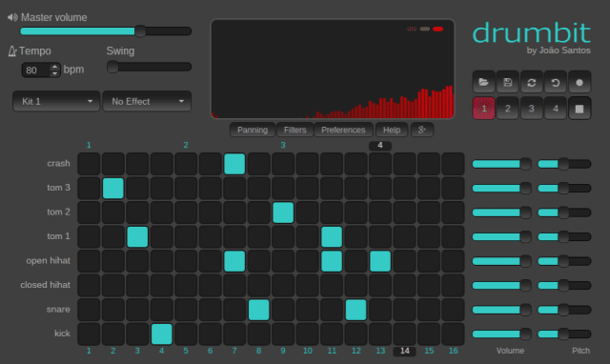Click the refresh arrows icon

click(x=532, y=82)
